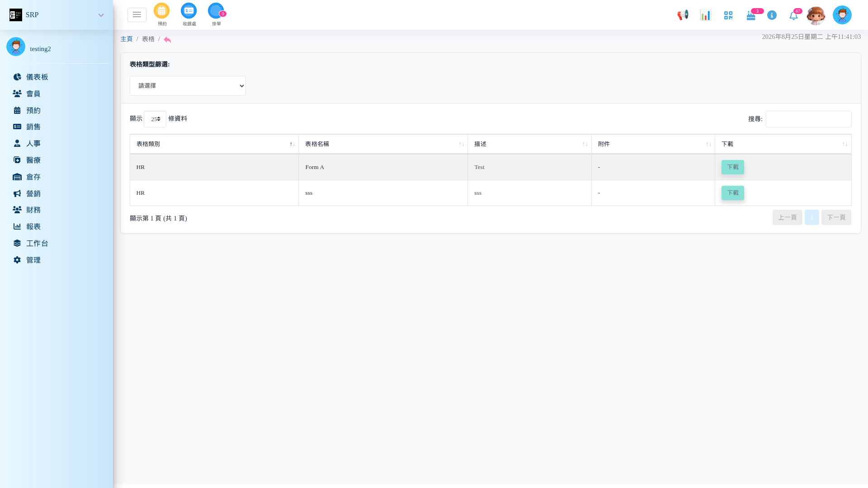This screenshot has height=488, width=868.
Task: Open the megaphone announcements icon
Action: (x=683, y=15)
